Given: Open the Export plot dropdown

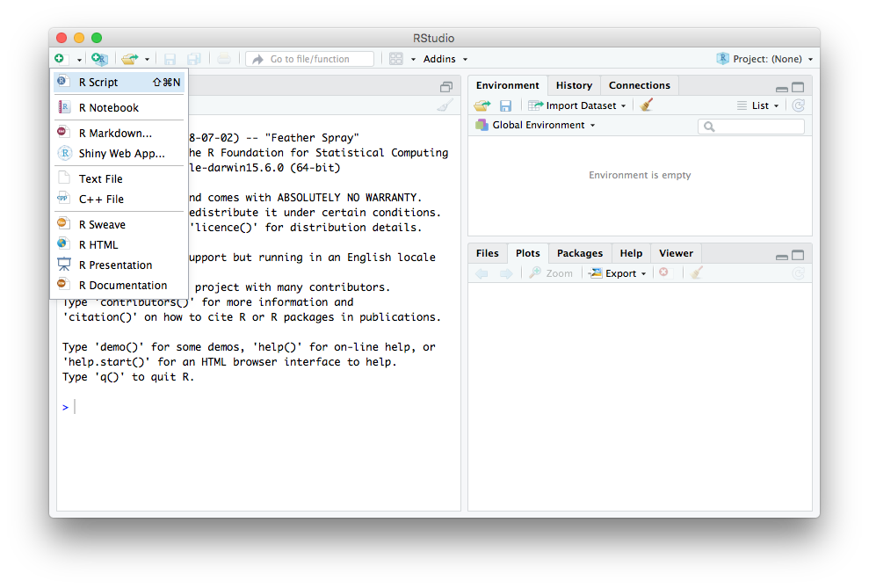Looking at the screenshot, I should click(x=618, y=272).
